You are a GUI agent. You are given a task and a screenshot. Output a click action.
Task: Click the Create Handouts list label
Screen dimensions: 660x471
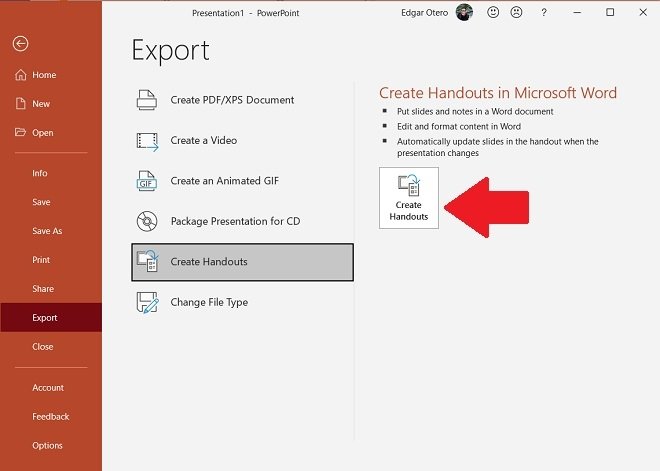pos(209,262)
